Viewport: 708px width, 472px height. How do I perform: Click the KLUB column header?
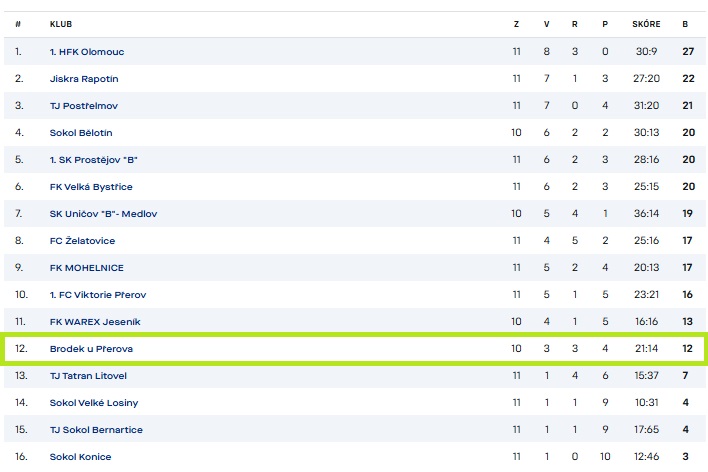(x=61, y=23)
